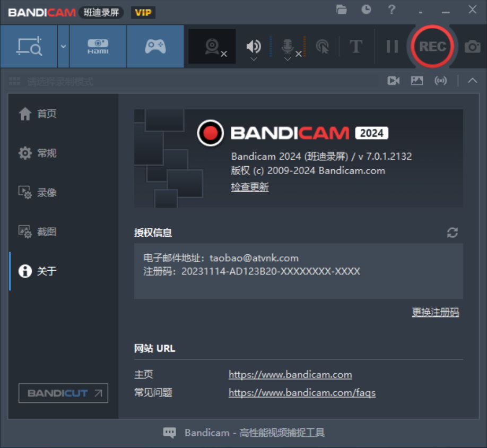Select screen rectangle recording mode
Viewport: 487px width, 448px height.
coord(29,46)
